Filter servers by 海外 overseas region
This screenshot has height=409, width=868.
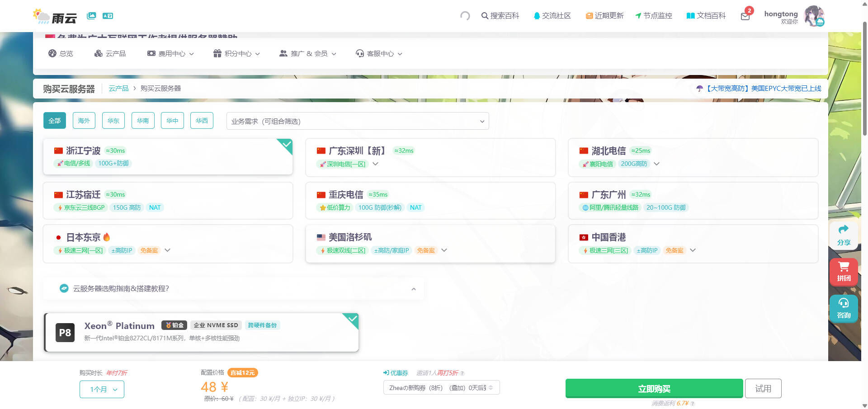click(84, 120)
